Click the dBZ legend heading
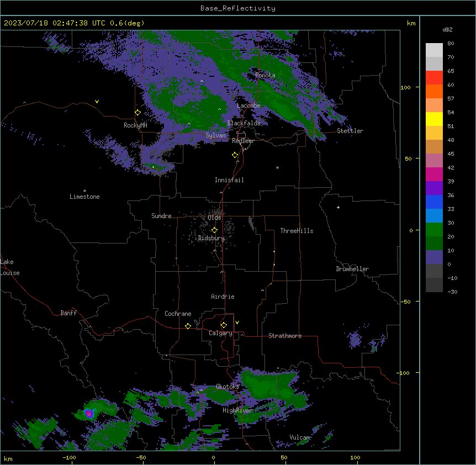 (x=447, y=29)
